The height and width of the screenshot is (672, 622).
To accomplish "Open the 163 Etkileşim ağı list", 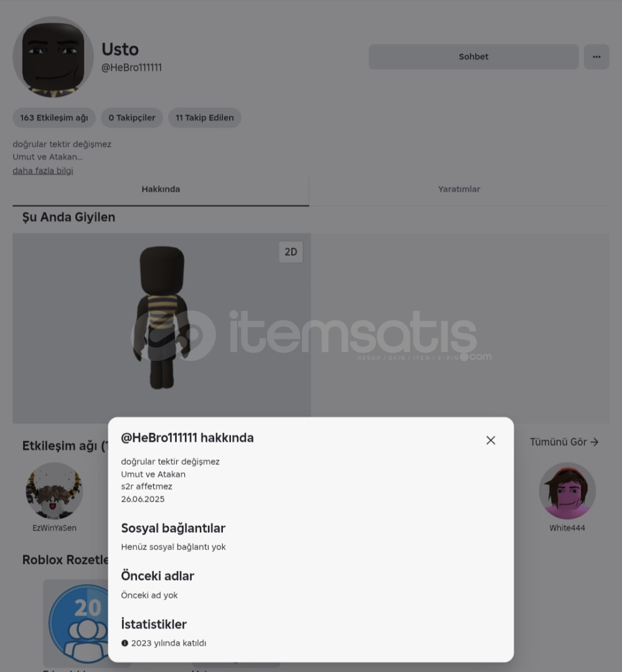I will pyautogui.click(x=54, y=118).
